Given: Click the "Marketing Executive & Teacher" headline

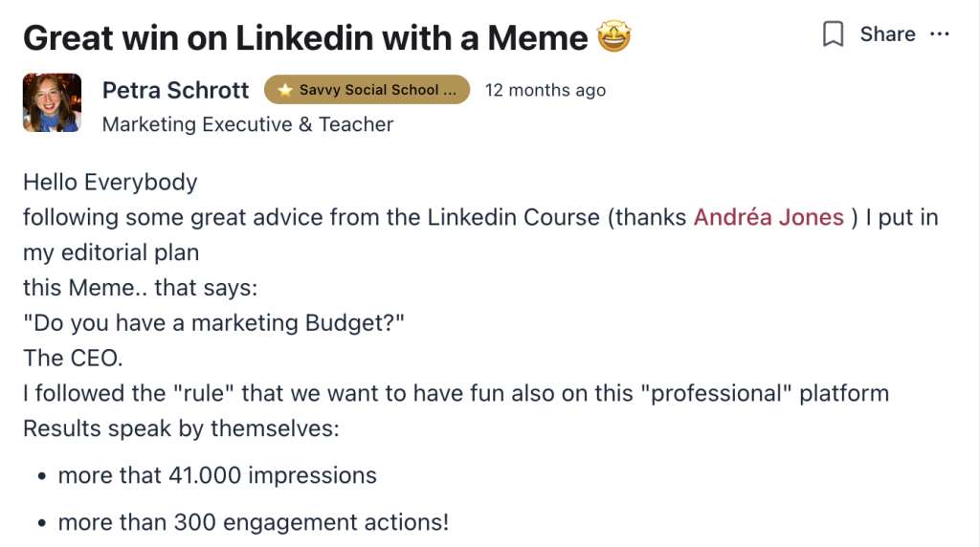Looking at the screenshot, I should pyautogui.click(x=248, y=124).
